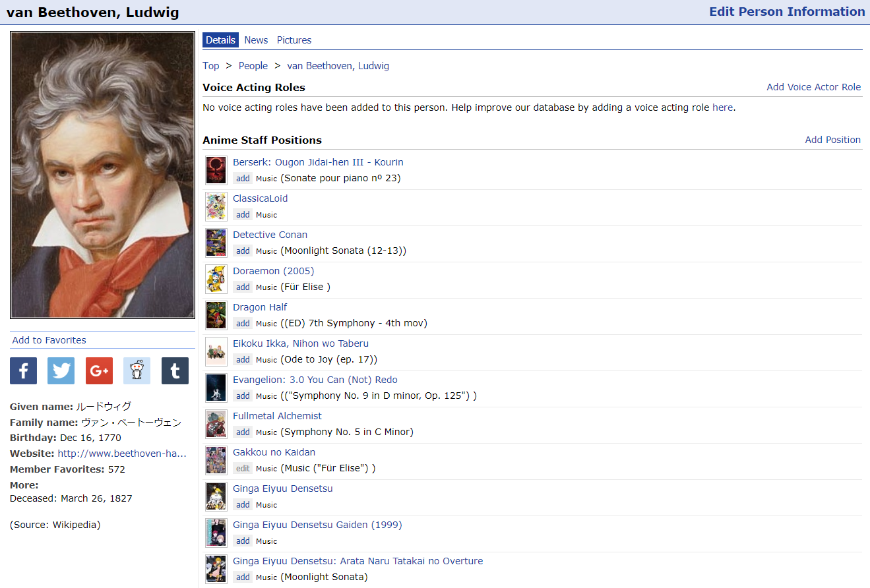Open Ginga Eiyuu Densetsu title link
Viewport: 870px width, 588px height.
coord(283,488)
